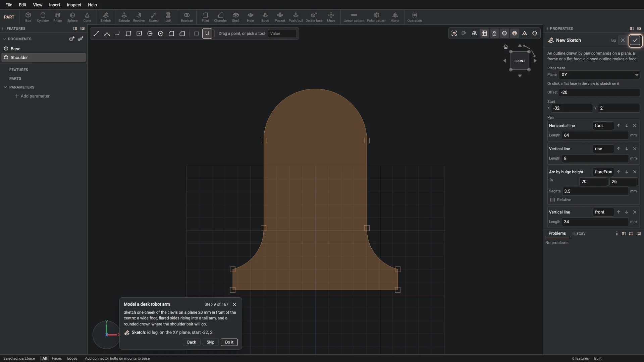This screenshot has height=362, width=644.
Task: Apply the Fillet tool
Action: [205, 17]
